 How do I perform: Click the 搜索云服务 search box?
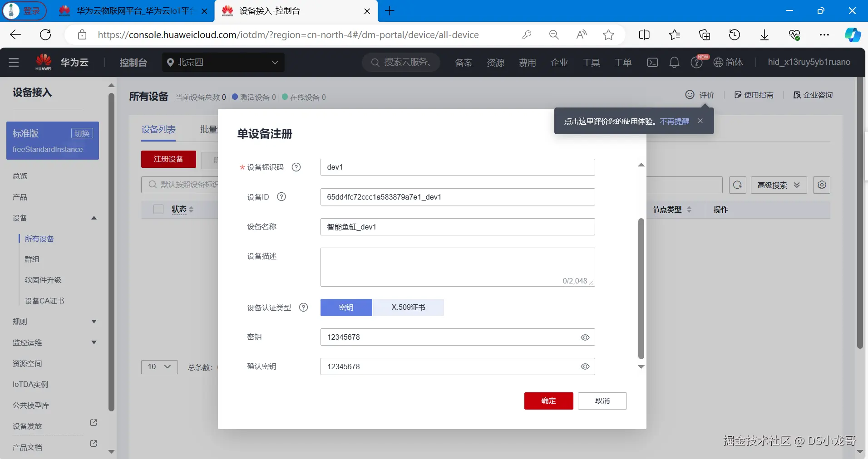point(401,62)
